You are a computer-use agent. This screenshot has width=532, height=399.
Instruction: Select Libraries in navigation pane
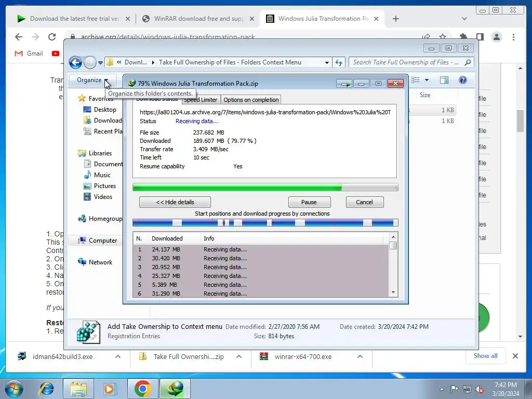95,153
